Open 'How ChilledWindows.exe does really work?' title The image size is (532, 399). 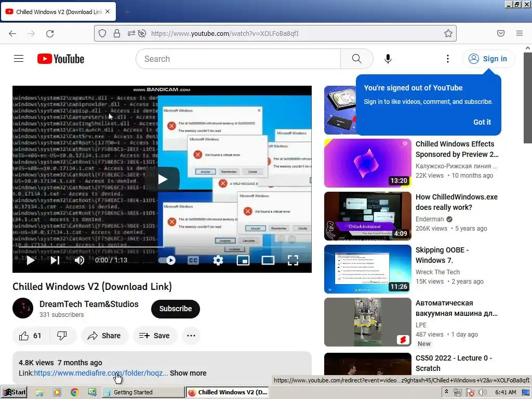(x=457, y=202)
